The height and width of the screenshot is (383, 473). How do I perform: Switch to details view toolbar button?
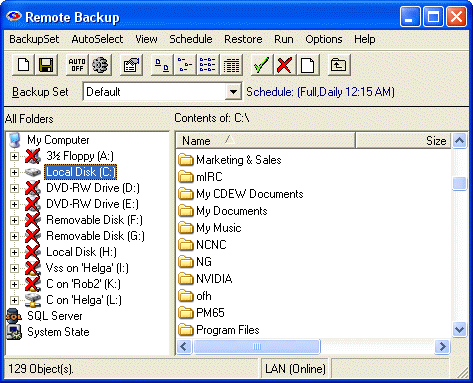point(231,65)
